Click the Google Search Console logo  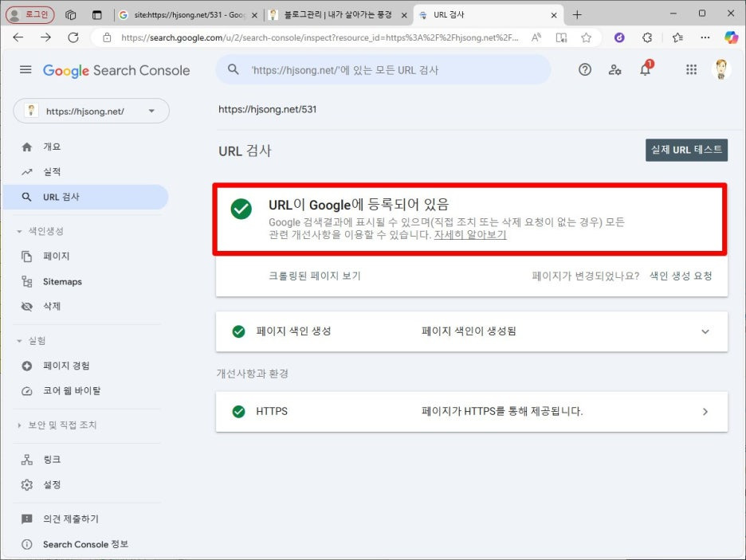116,70
